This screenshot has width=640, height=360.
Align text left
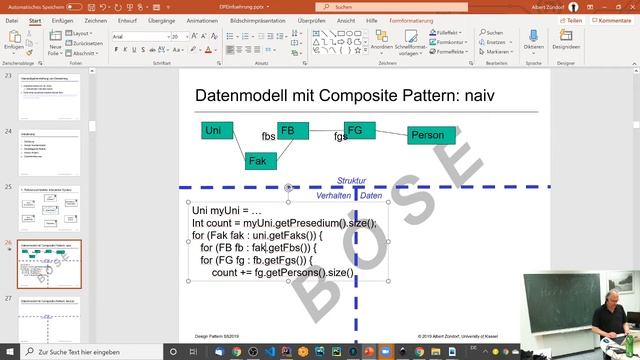[230, 50]
